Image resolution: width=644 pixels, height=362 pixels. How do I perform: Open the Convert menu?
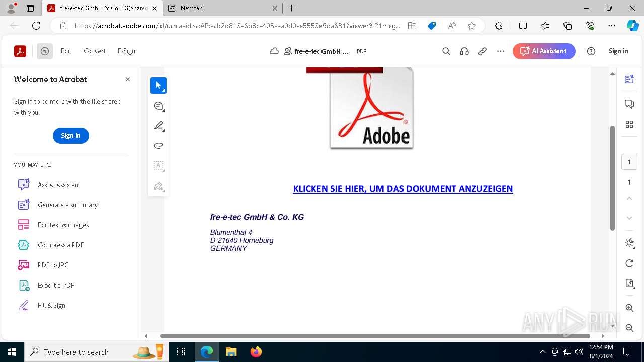95,51
